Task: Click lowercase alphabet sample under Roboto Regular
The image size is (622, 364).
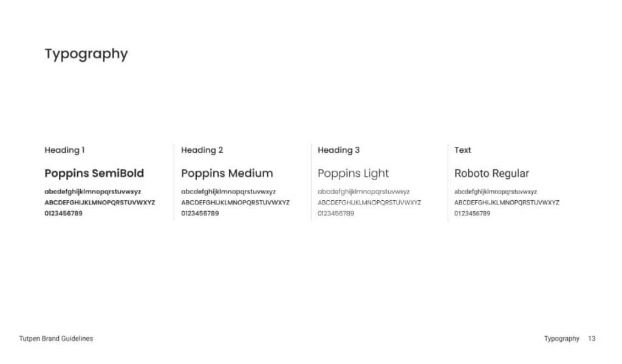Action: tap(496, 192)
